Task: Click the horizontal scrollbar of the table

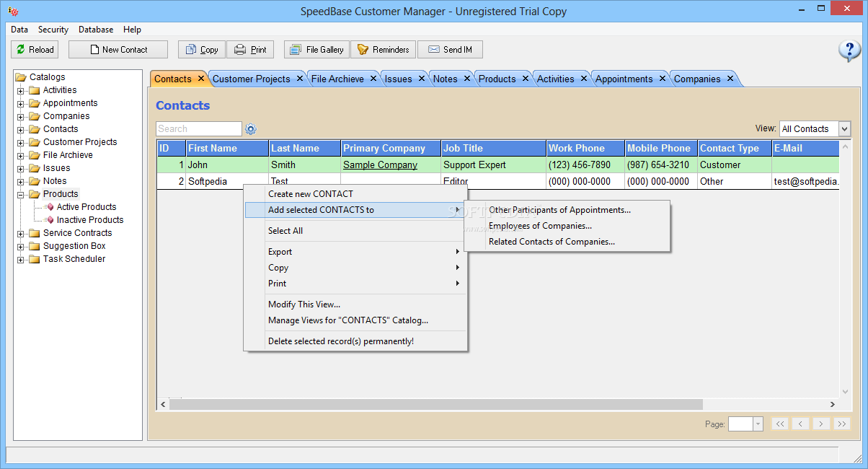Action: pos(435,405)
